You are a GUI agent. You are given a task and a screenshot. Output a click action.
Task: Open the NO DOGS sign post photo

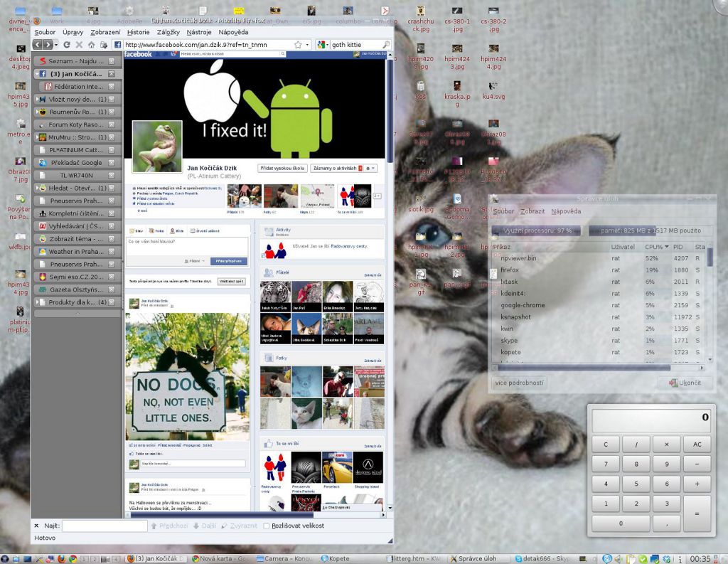(x=187, y=376)
